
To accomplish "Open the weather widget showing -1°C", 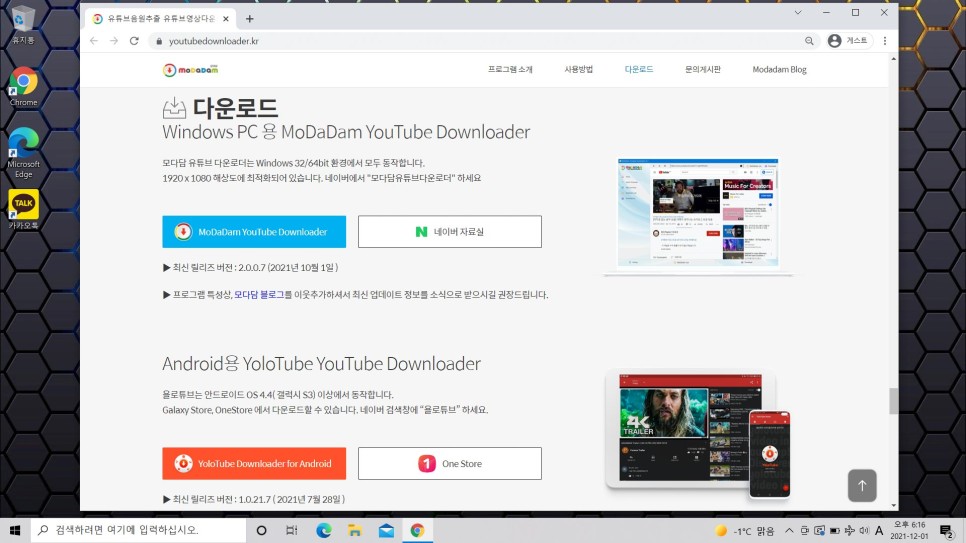I will [744, 531].
